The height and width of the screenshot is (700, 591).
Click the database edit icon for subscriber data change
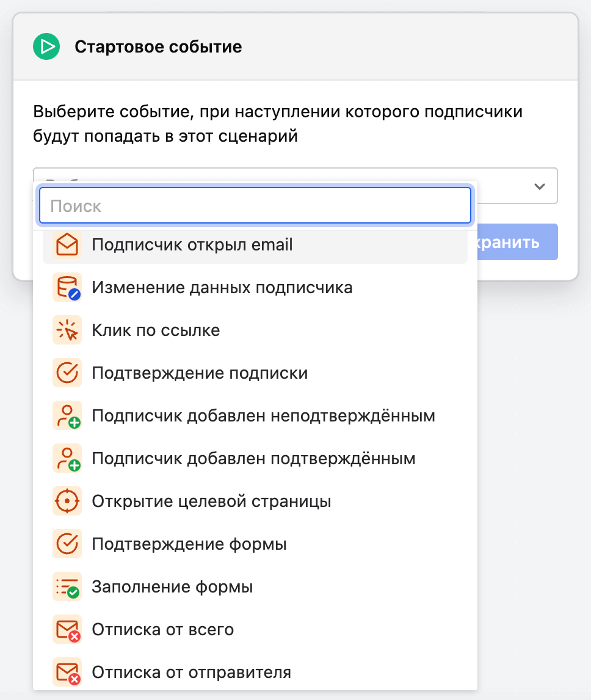pos(67,288)
